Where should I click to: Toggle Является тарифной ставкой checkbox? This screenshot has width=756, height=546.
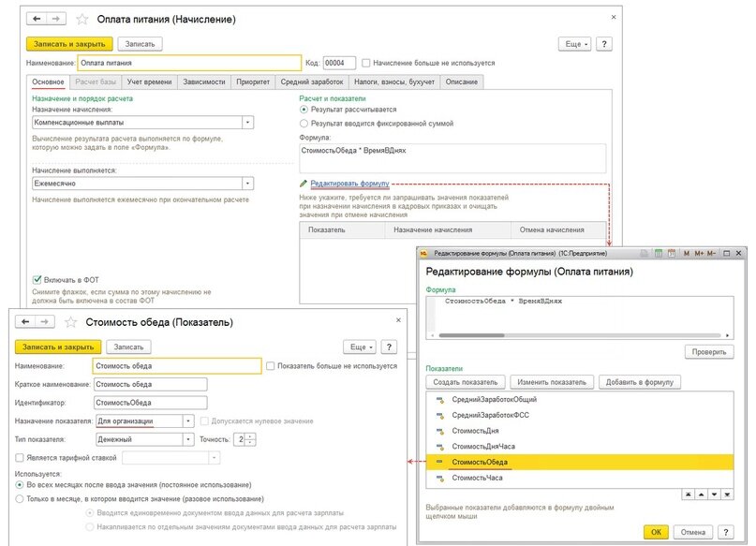coord(20,457)
